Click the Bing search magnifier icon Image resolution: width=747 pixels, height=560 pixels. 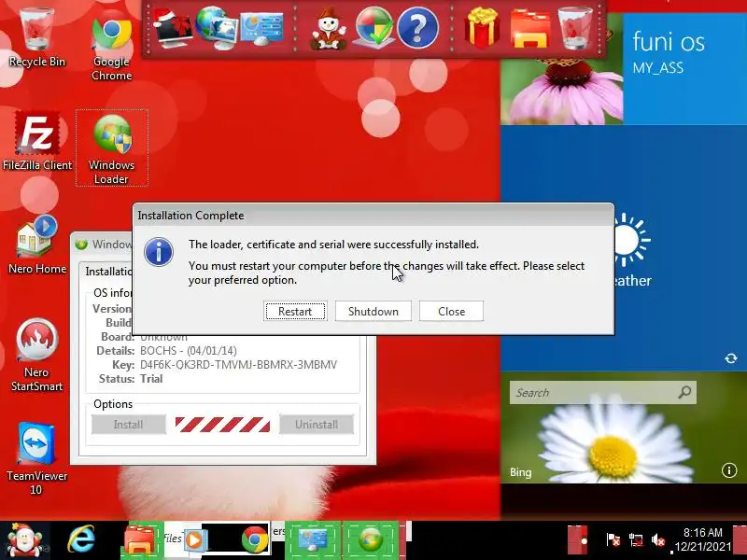pyautogui.click(x=684, y=392)
